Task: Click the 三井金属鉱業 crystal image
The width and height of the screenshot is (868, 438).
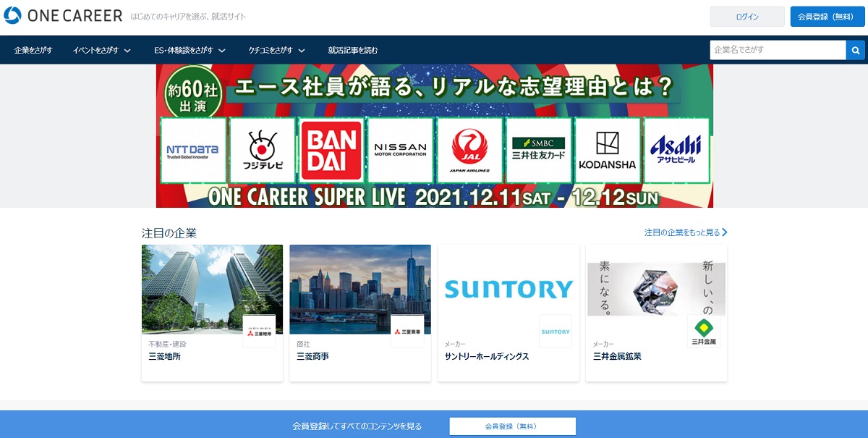Action: pos(657,289)
